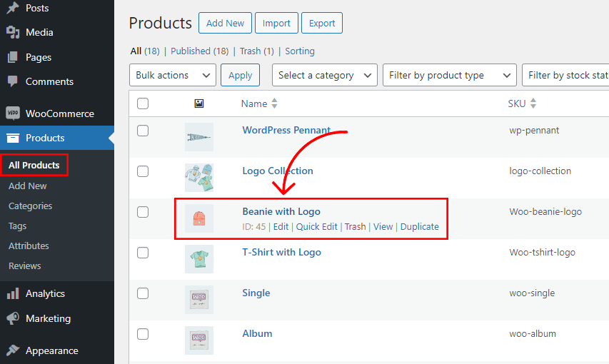Expand the Select a category dropdown

pyautogui.click(x=325, y=75)
